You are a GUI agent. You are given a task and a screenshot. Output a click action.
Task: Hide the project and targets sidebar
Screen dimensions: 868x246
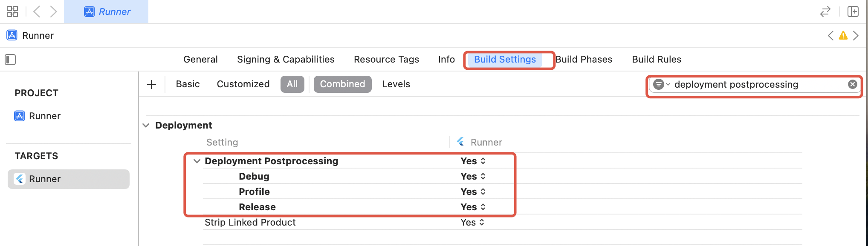point(10,60)
